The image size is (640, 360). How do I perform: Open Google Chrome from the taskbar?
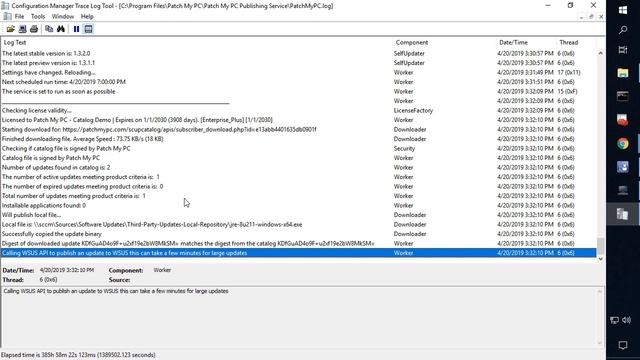[x=623, y=144]
